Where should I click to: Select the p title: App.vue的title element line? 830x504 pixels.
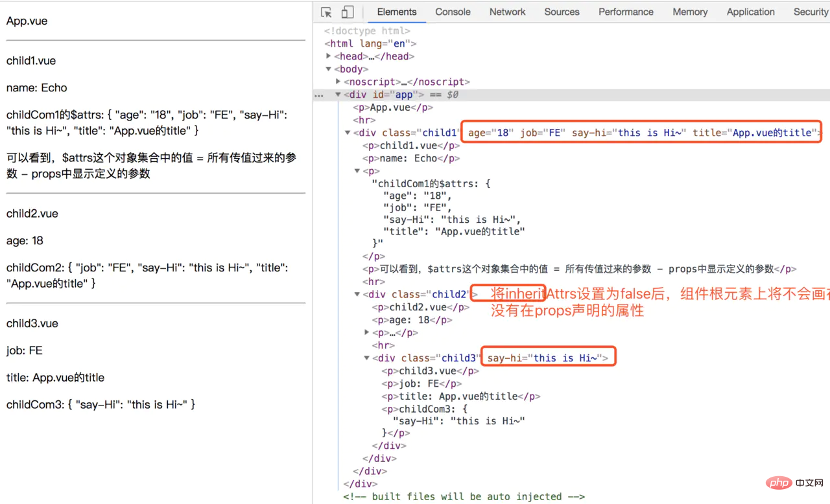(x=461, y=396)
